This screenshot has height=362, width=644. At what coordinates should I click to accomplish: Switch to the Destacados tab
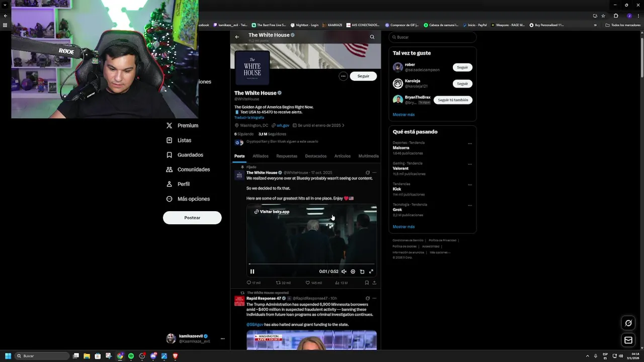coord(316,156)
